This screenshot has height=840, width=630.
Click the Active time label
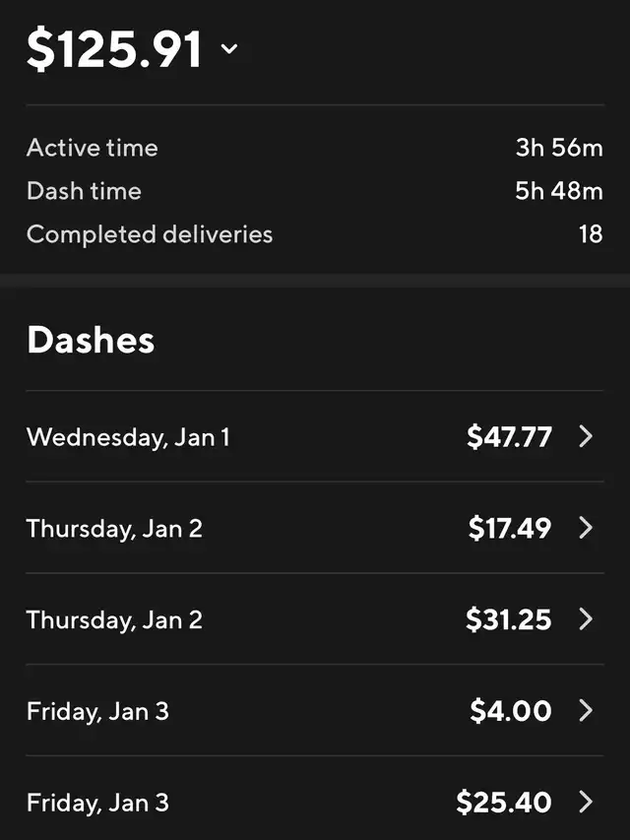[92, 148]
